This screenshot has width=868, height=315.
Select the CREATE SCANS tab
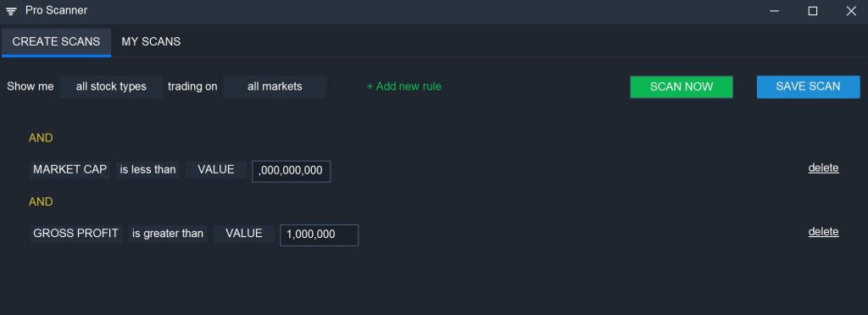[x=56, y=42]
